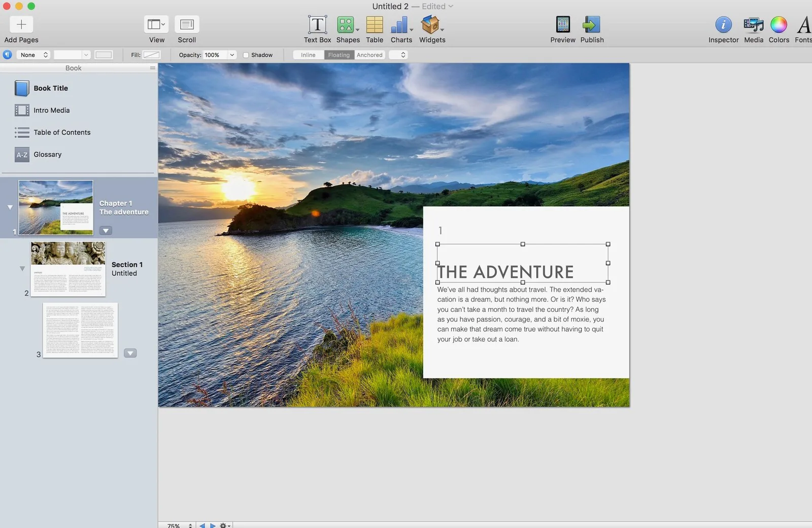Open page 3 thumbnail dropdown arrow
This screenshot has width=812, height=528.
pyautogui.click(x=130, y=353)
